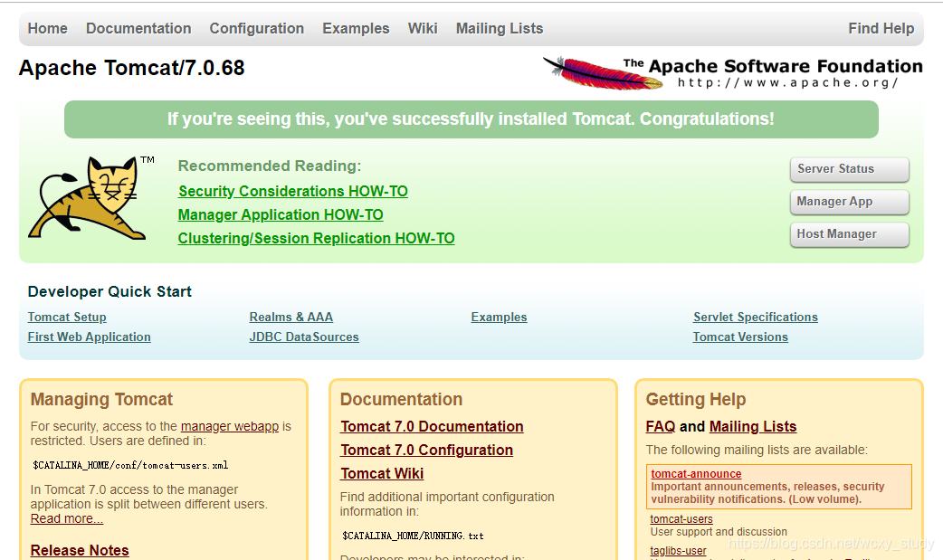Go to Configuration in navigation bar
Viewport: 943px width, 560px height.
coord(257,28)
